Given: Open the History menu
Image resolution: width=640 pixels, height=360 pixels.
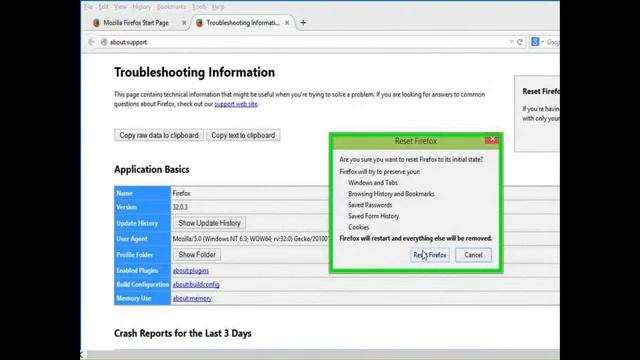Looking at the screenshot, I should 142,7.
